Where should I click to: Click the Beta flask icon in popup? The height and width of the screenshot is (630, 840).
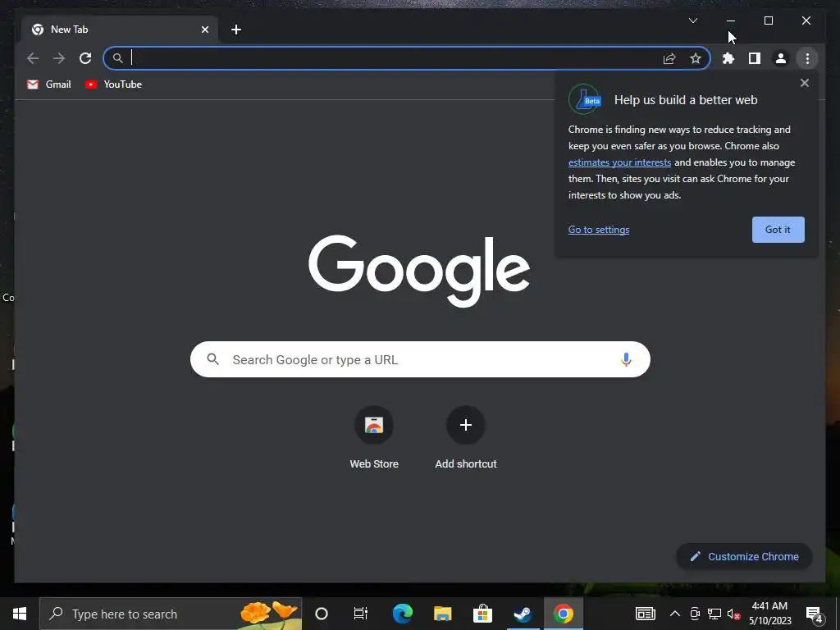pos(585,99)
